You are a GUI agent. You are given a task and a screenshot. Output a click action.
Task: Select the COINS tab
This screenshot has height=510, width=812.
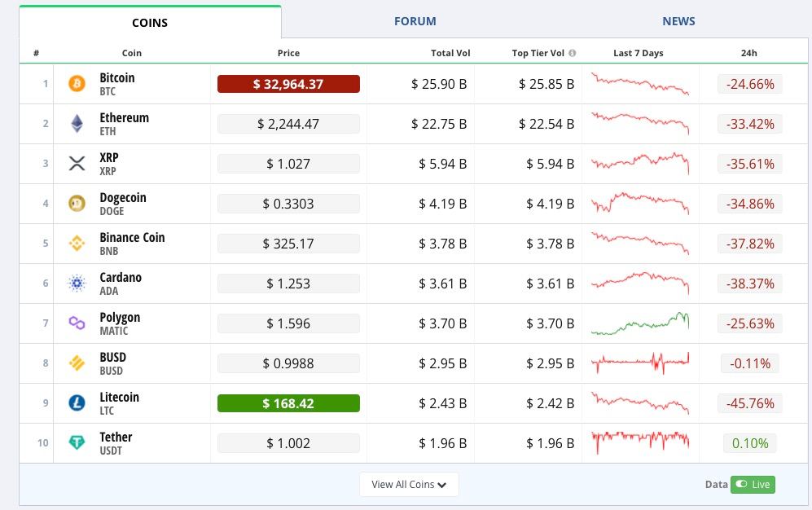tap(150, 23)
